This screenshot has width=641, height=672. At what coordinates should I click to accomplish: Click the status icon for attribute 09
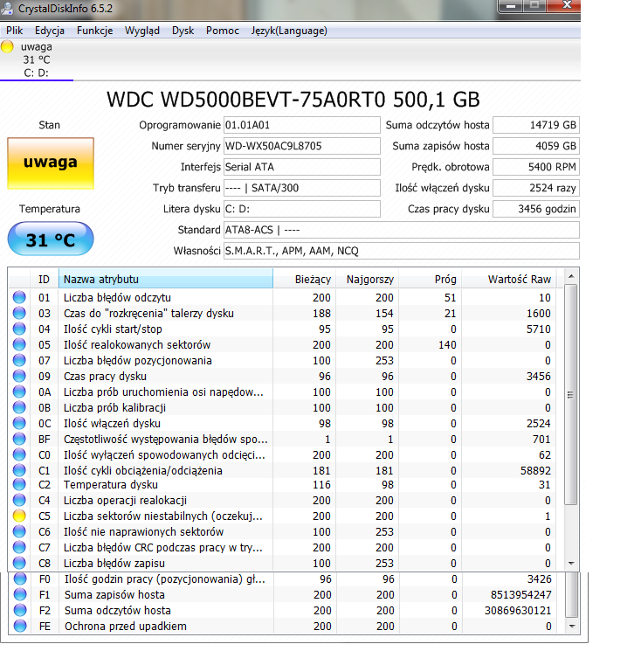pyautogui.click(x=19, y=377)
